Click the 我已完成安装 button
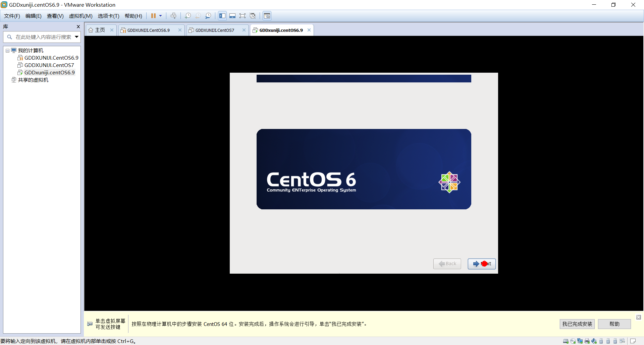 577,324
